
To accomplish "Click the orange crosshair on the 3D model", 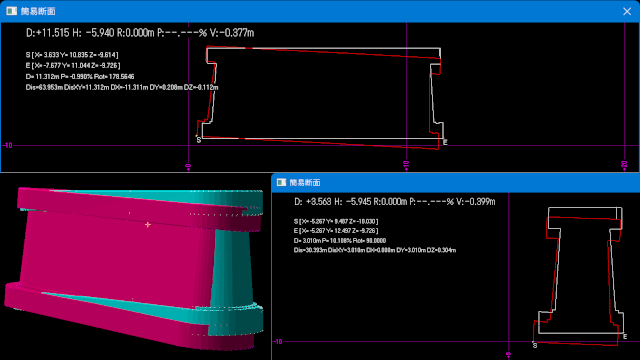I will [x=148, y=224].
